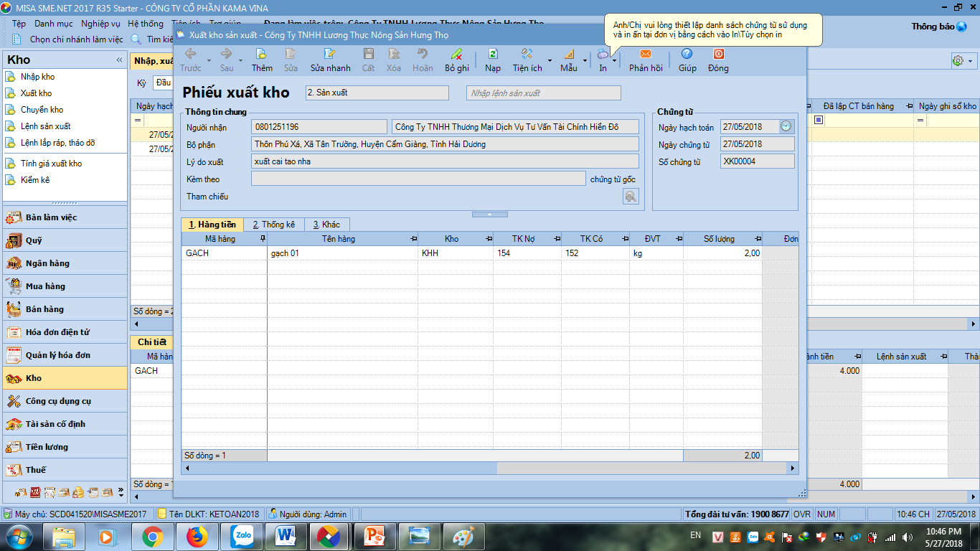This screenshot has width=980, height=551.
Task: Toggle pin on Đã lập CT bán hàng column
Action: coord(910,106)
